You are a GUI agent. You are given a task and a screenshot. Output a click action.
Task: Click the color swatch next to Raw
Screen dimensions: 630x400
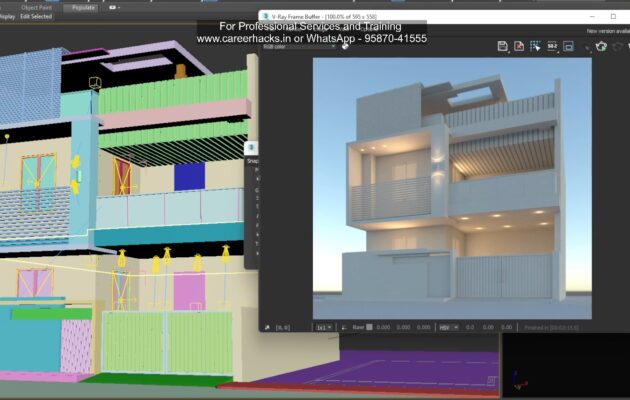pos(369,327)
